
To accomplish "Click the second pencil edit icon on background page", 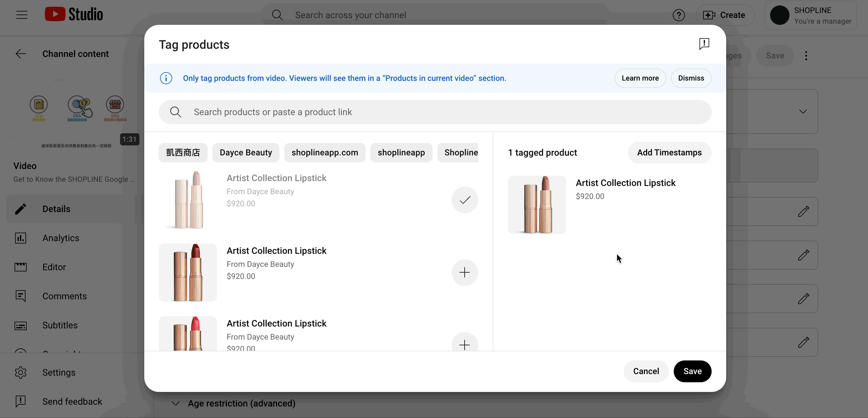I will (803, 255).
